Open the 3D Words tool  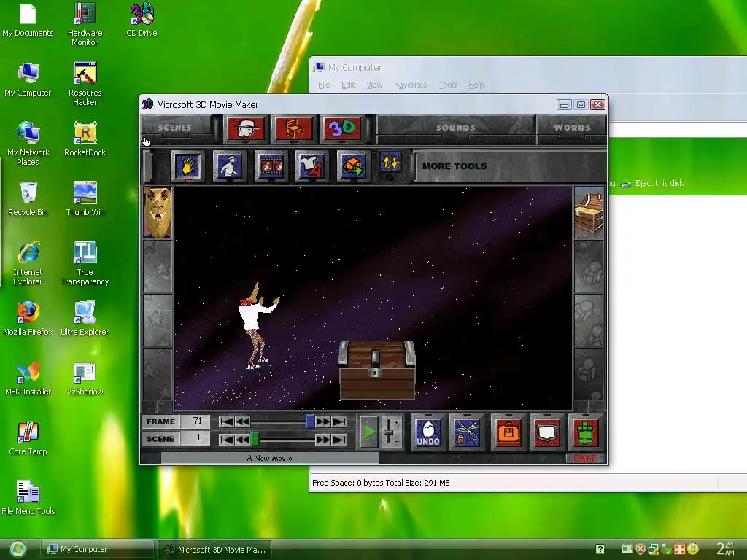341,128
